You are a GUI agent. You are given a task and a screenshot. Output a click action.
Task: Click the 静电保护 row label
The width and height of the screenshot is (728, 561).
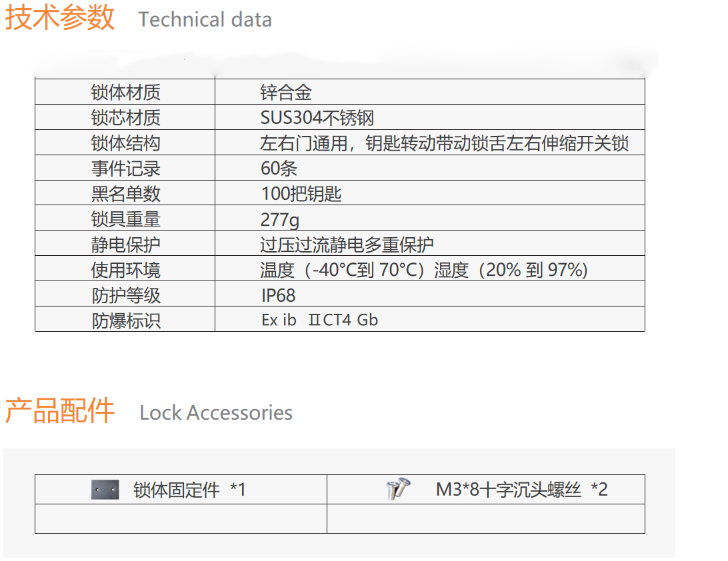[125, 245]
